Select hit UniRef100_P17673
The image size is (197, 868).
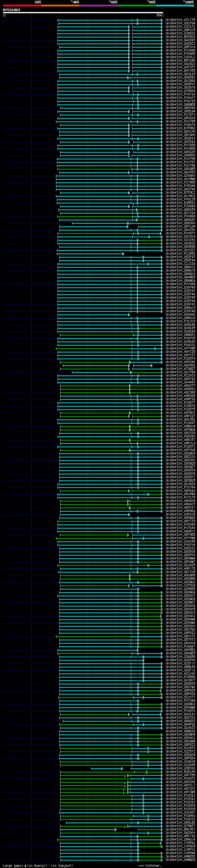tap(180, 115)
